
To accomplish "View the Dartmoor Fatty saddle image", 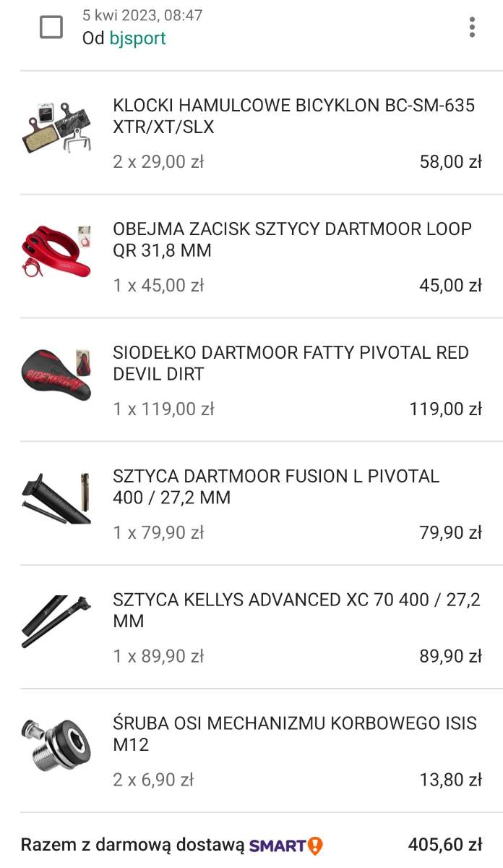I will (56, 374).
